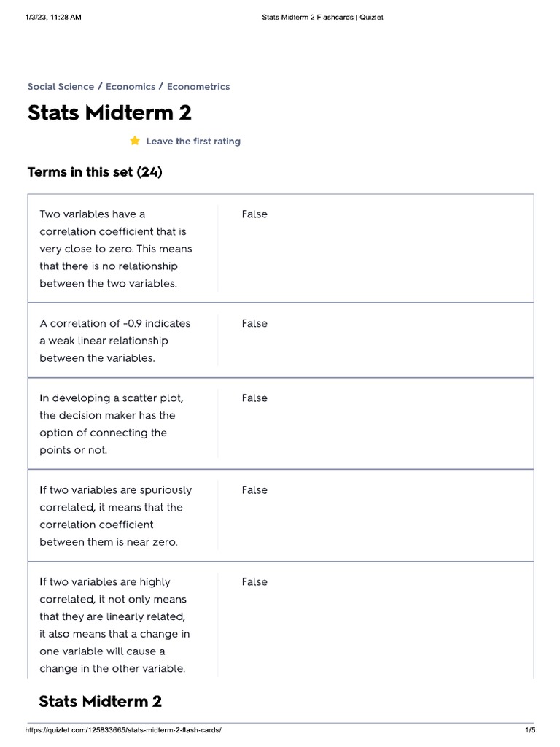
Task: Open the Social Science breadcrumb link
Action: click(61, 86)
